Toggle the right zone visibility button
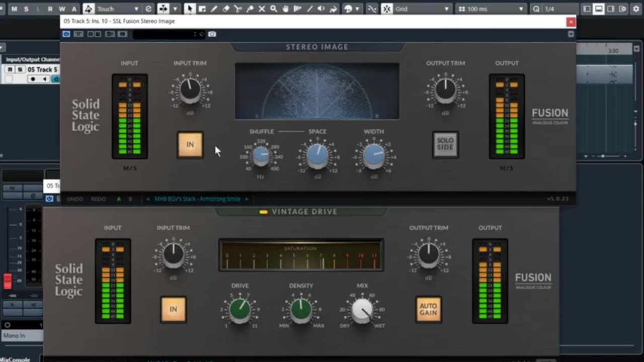 [610, 9]
